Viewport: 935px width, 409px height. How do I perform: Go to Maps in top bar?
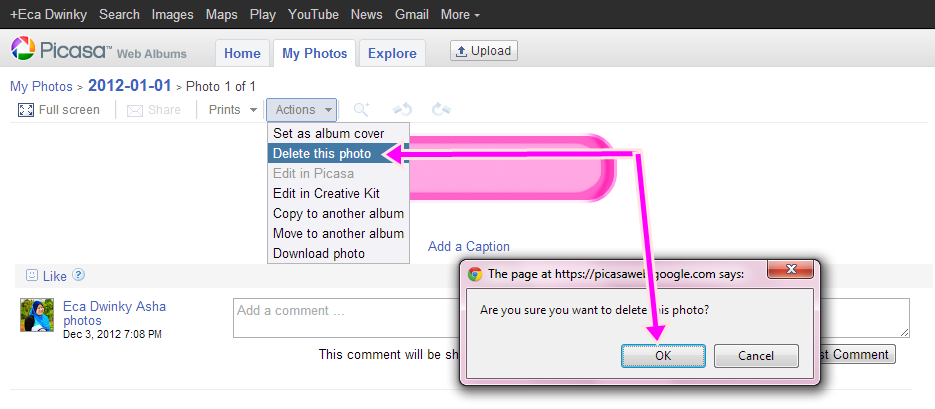coord(221,14)
